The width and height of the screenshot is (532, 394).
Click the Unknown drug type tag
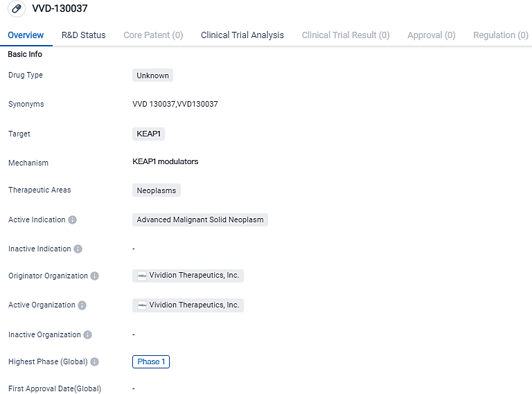[x=152, y=75]
